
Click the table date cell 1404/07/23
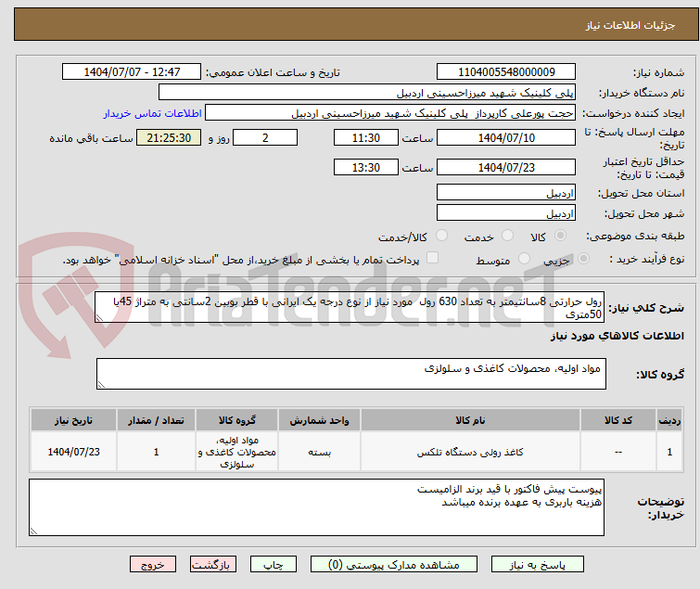(x=73, y=452)
